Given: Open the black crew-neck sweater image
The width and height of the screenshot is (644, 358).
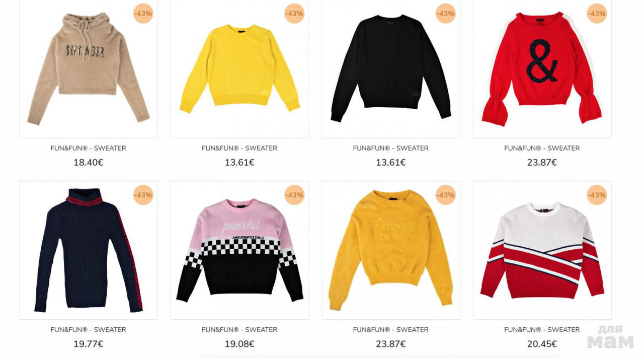Looking at the screenshot, I should [x=391, y=68].
